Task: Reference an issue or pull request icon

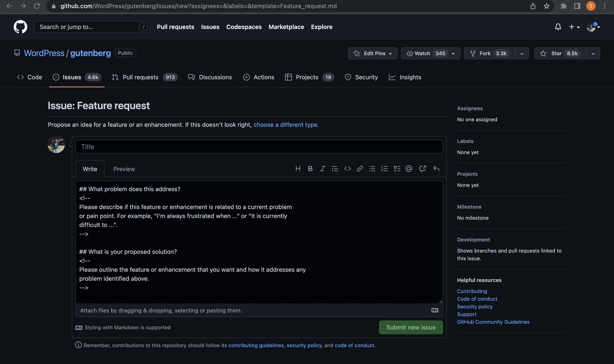Action: tap(422, 169)
